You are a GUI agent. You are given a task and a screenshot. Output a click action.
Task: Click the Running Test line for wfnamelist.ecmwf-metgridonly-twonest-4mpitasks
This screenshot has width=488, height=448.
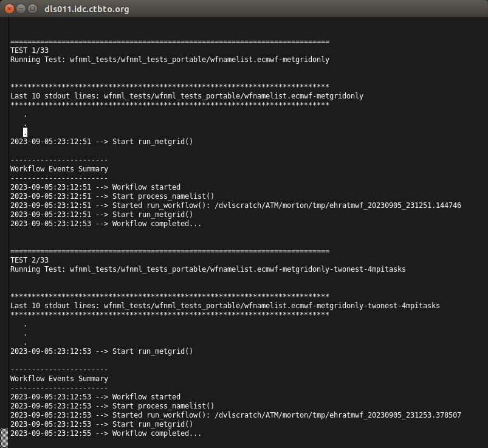[208, 269]
